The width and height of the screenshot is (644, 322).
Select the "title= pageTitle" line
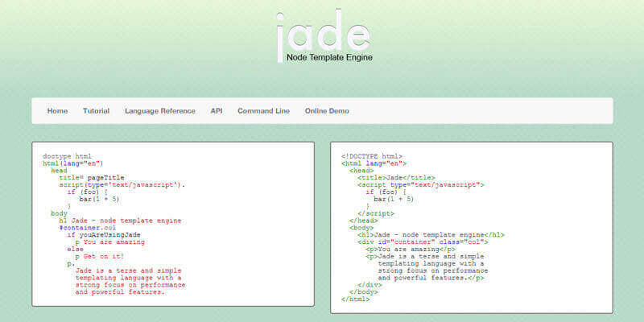click(92, 177)
